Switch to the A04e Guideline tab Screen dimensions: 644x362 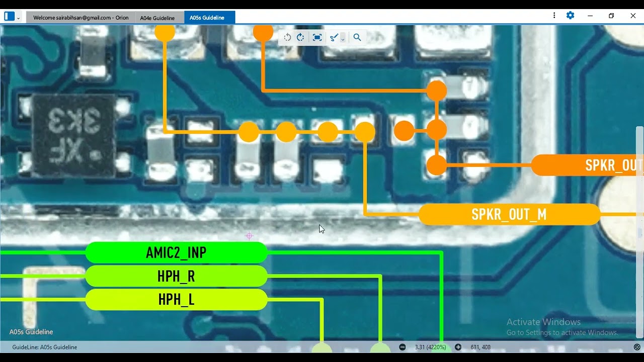pos(157,18)
